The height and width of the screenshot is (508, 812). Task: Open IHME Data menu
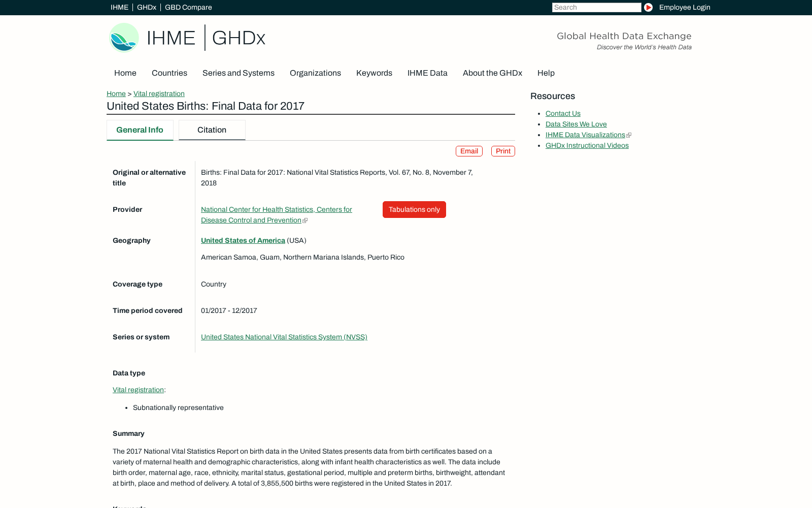pyautogui.click(x=427, y=73)
